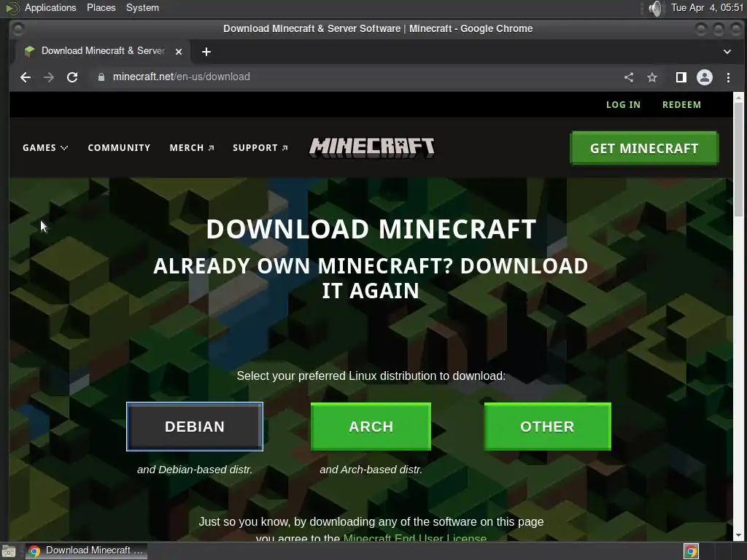The width and height of the screenshot is (747, 560).
Task: Open Minecraft End User License link
Action: point(415,537)
